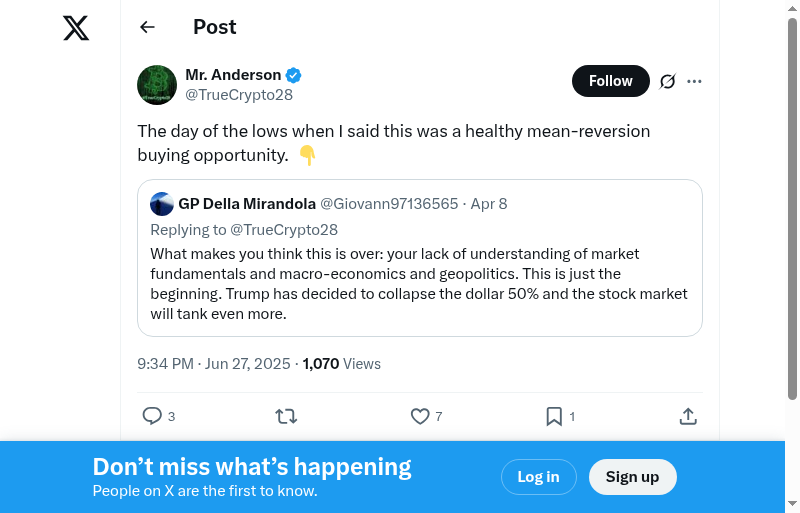Open the quoted post by GP Della Mirandola

(420, 284)
